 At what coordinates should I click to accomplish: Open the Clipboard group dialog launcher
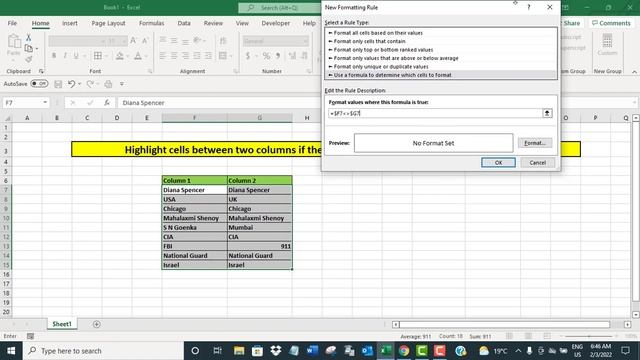click(x=41, y=71)
